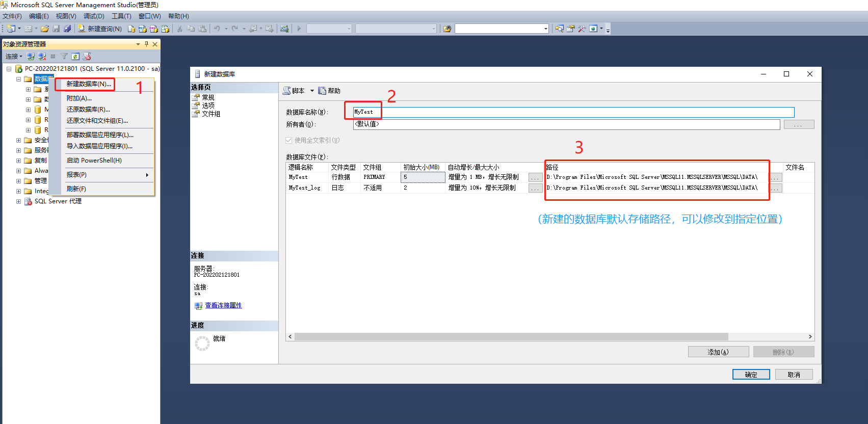Click the 数据库名称 input field
The image size is (868, 424).
573,112
